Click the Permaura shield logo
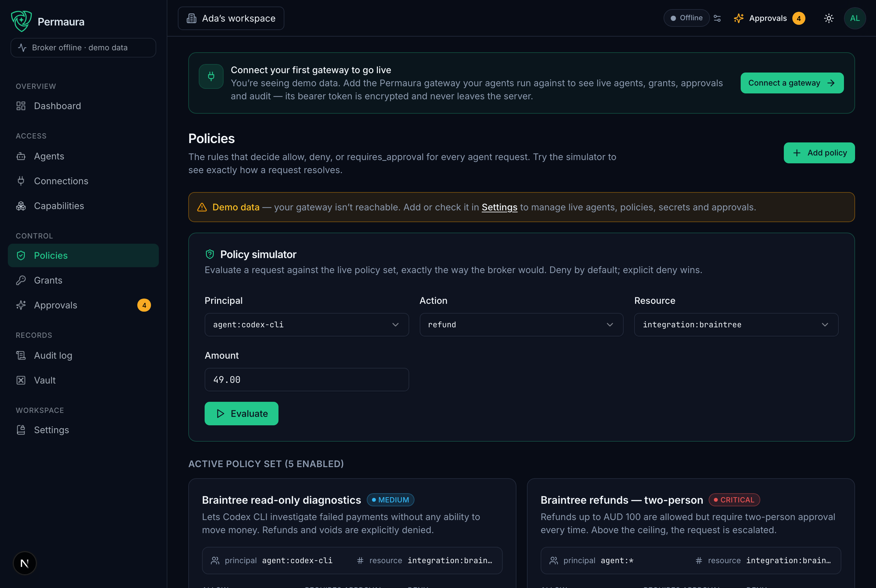The height and width of the screenshot is (588, 876). 21,21
